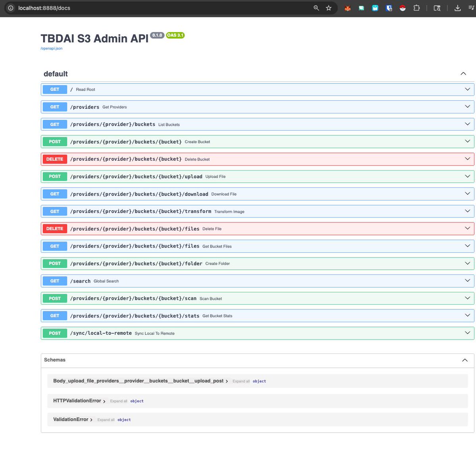The height and width of the screenshot is (455, 476).
Task: Open the MetaMask fox extension
Action: 347,8
